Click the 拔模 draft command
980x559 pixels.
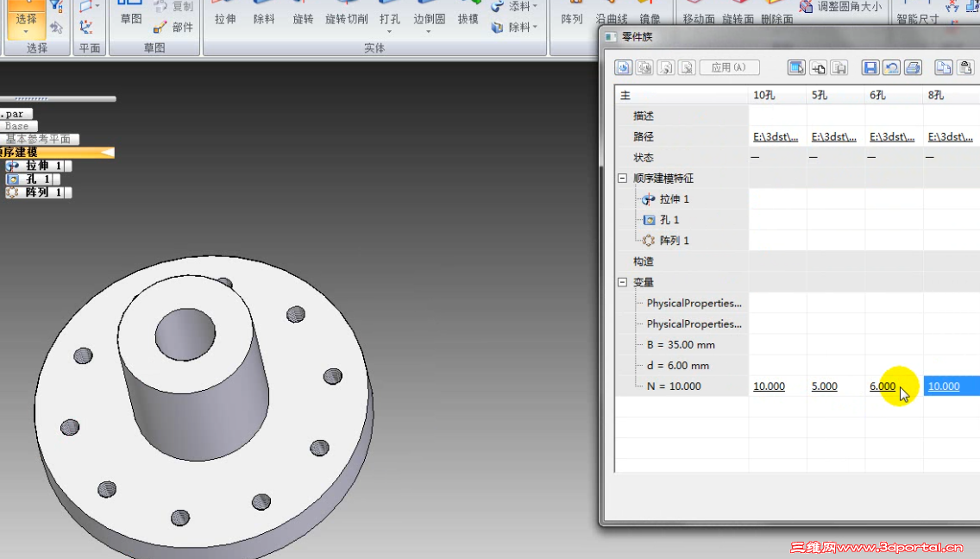pos(468,14)
